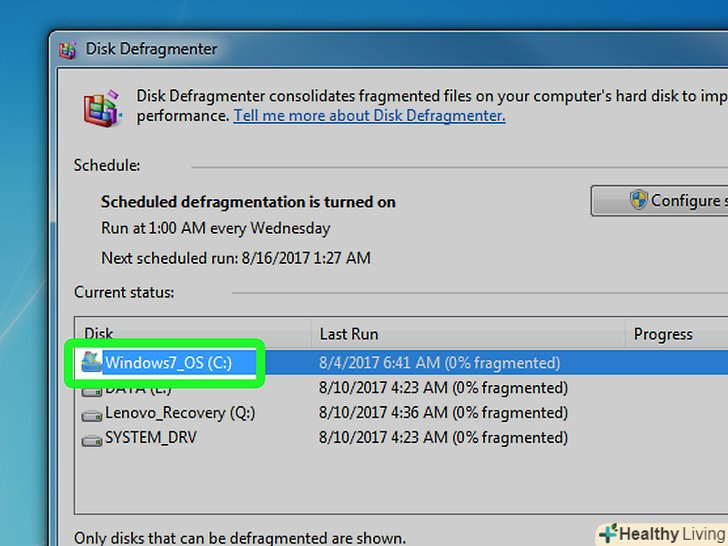The height and width of the screenshot is (546, 728).
Task: Click the Disk Defragmenter title bar icon
Action: [68, 50]
